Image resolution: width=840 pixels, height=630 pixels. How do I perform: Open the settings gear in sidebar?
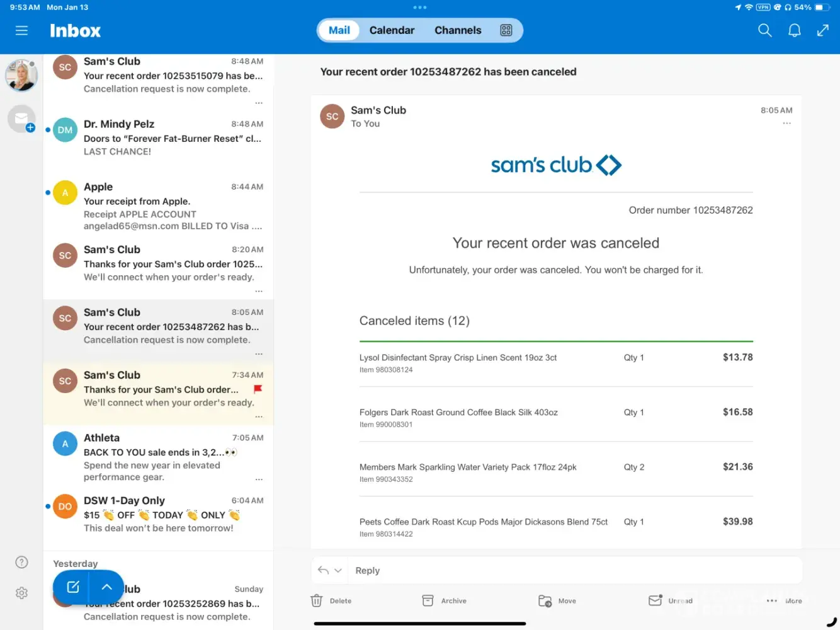click(21, 593)
